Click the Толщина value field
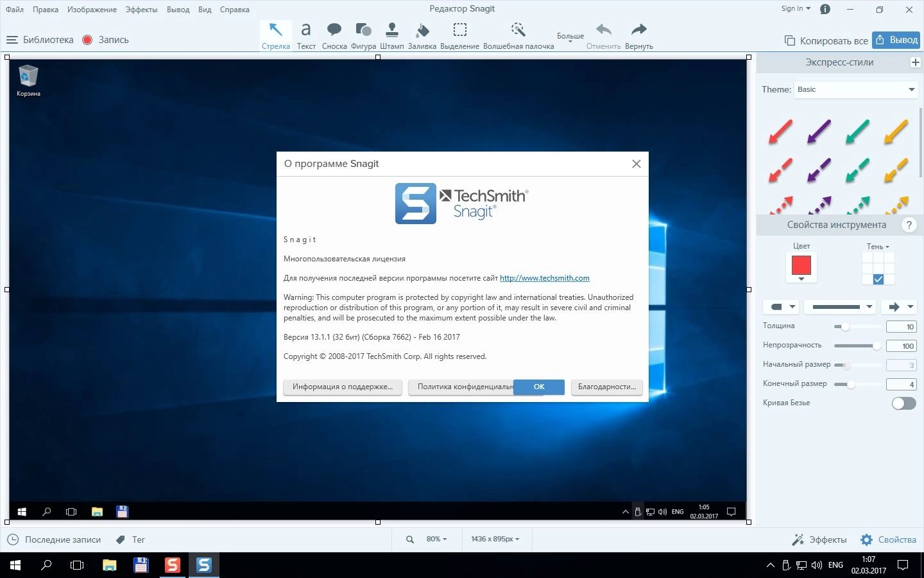Image resolution: width=924 pixels, height=578 pixels. click(x=901, y=327)
